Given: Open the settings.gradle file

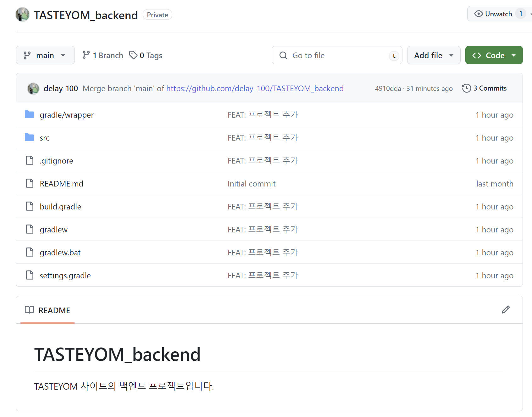Looking at the screenshot, I should point(65,275).
